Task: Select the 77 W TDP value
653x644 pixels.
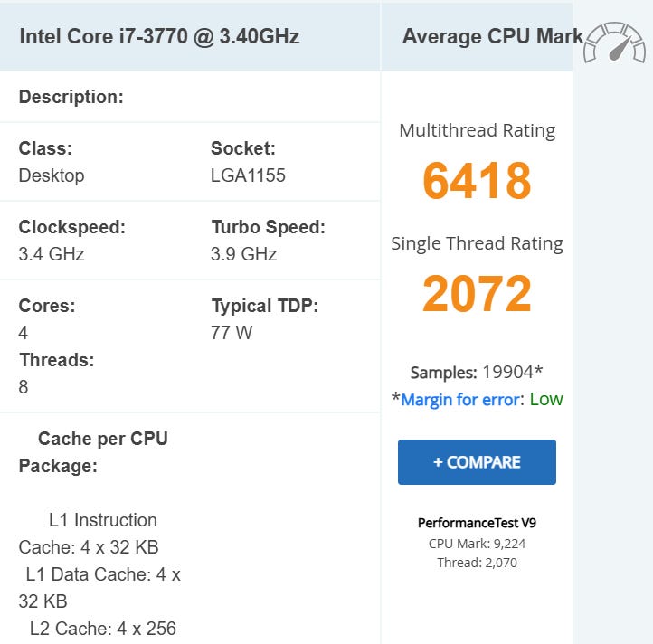Action: (x=232, y=333)
